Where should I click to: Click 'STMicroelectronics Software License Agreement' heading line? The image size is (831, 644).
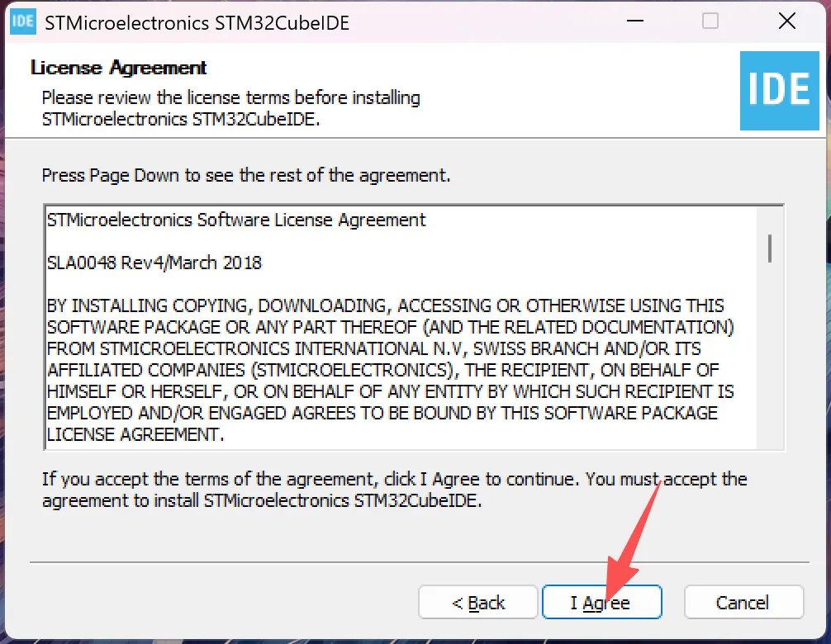pos(236,220)
